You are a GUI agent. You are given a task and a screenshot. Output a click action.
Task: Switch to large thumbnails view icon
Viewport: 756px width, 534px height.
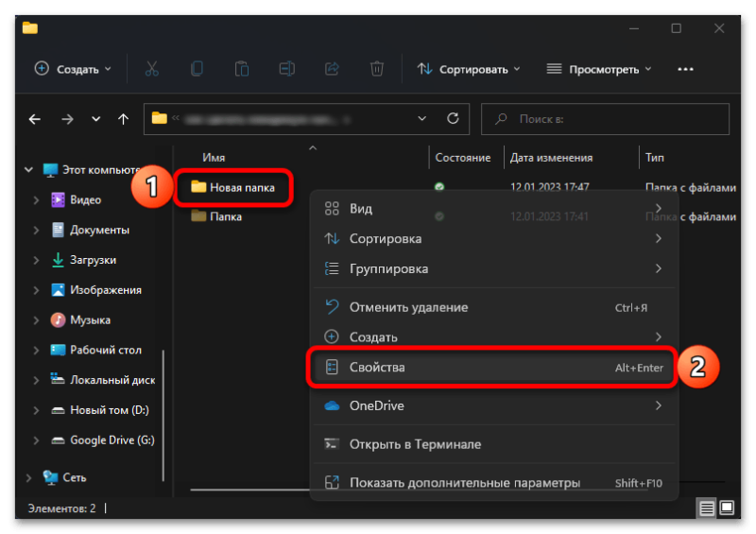coord(727,508)
